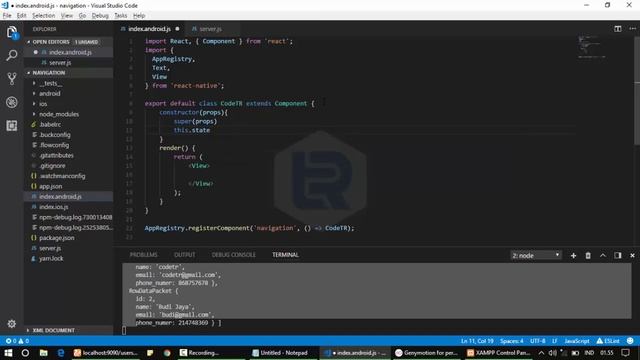
Task: Open the Manage gear menu
Action: click(x=12, y=324)
